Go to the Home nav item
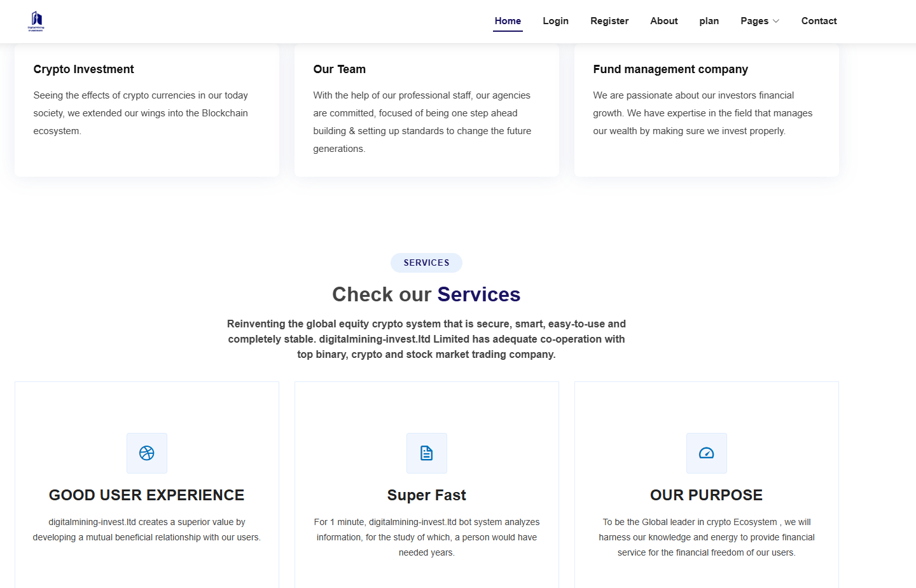Image resolution: width=916 pixels, height=588 pixels. 508,21
